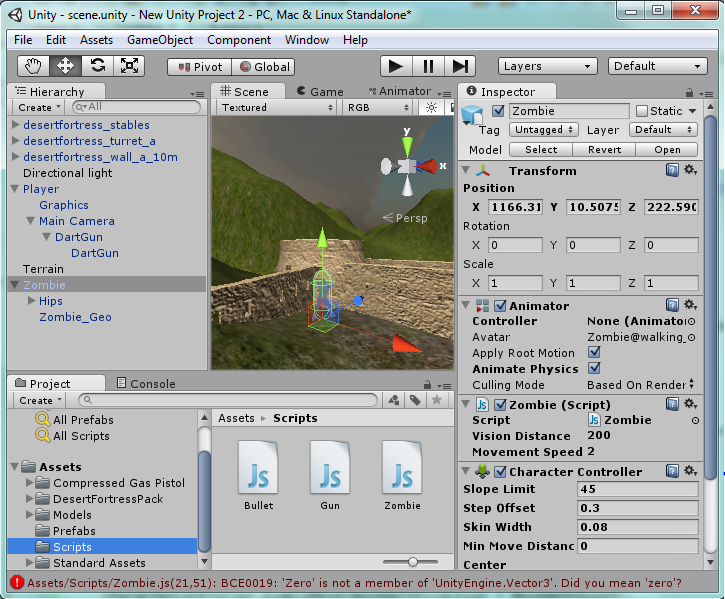This screenshot has height=599, width=725.
Task: Open the Untagged tag dropdown
Action: point(544,130)
